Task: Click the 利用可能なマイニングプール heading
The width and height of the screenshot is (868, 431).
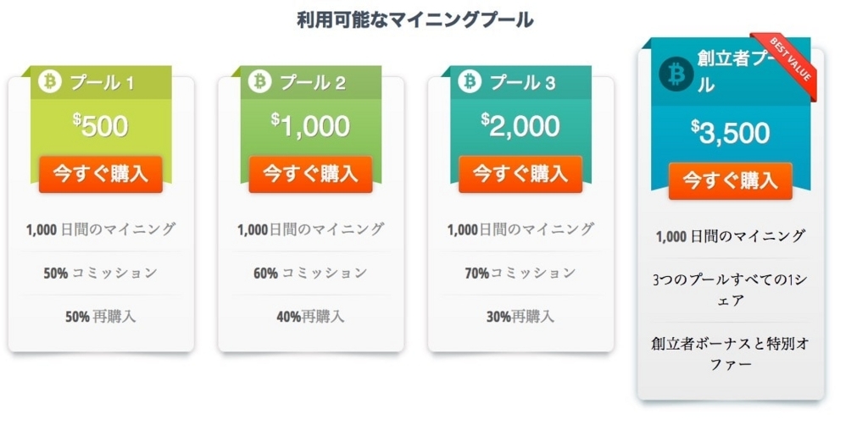Action: point(415,20)
